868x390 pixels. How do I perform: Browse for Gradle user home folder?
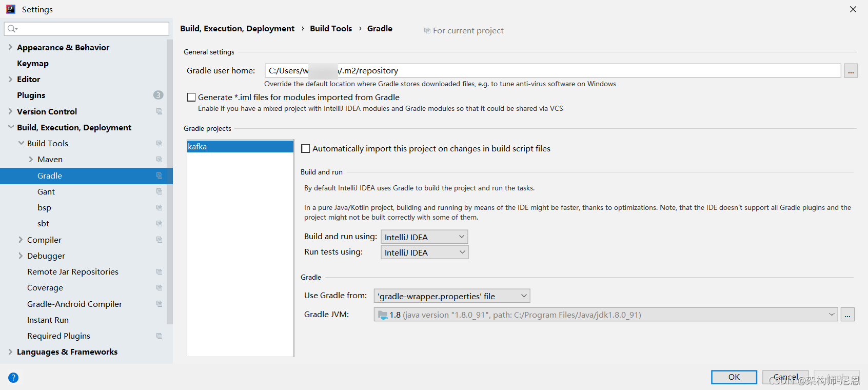[x=851, y=71]
